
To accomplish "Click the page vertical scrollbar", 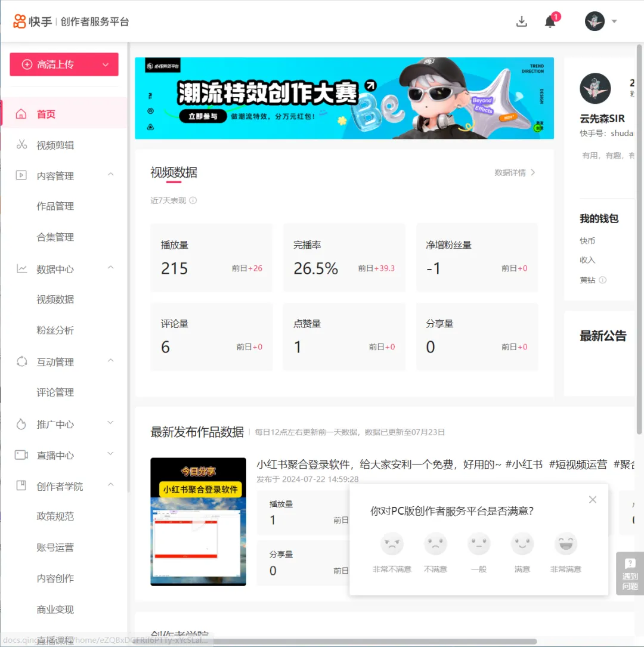I will pos(639,239).
